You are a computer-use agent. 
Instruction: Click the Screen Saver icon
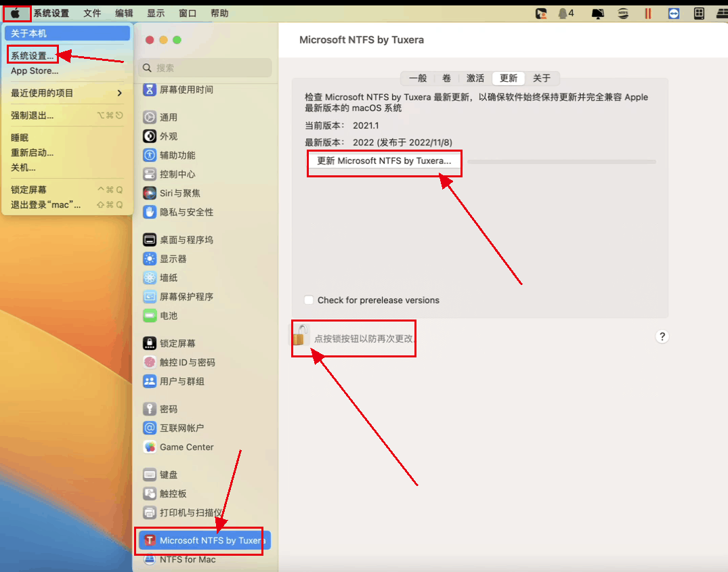(x=150, y=296)
